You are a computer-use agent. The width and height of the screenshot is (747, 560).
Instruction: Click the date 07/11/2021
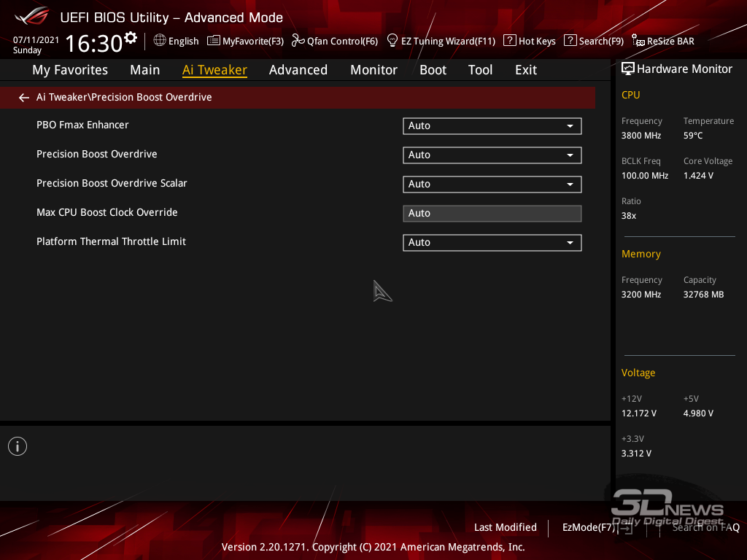click(x=36, y=40)
